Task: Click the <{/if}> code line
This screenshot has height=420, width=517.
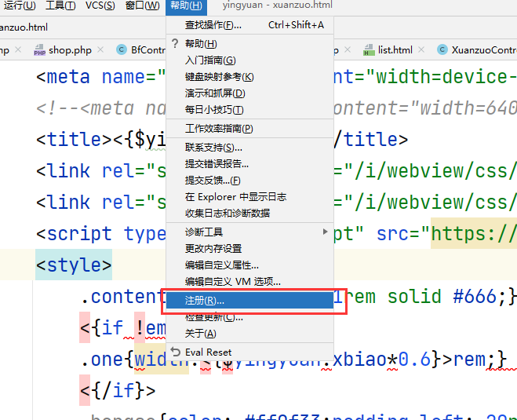Action: point(118,390)
